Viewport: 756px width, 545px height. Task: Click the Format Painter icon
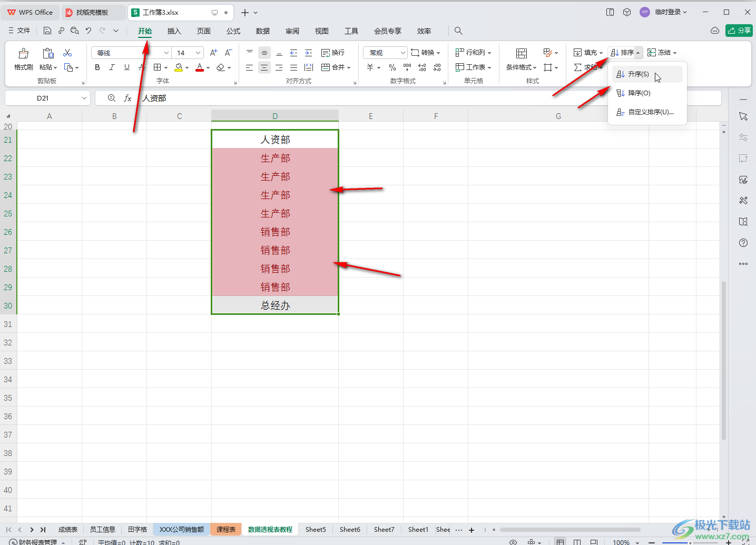[x=23, y=53]
